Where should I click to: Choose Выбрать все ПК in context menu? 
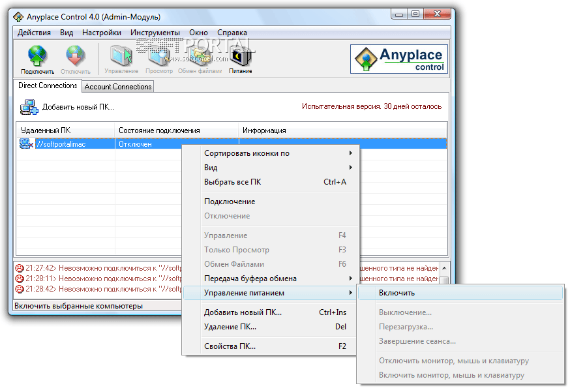(x=271, y=182)
